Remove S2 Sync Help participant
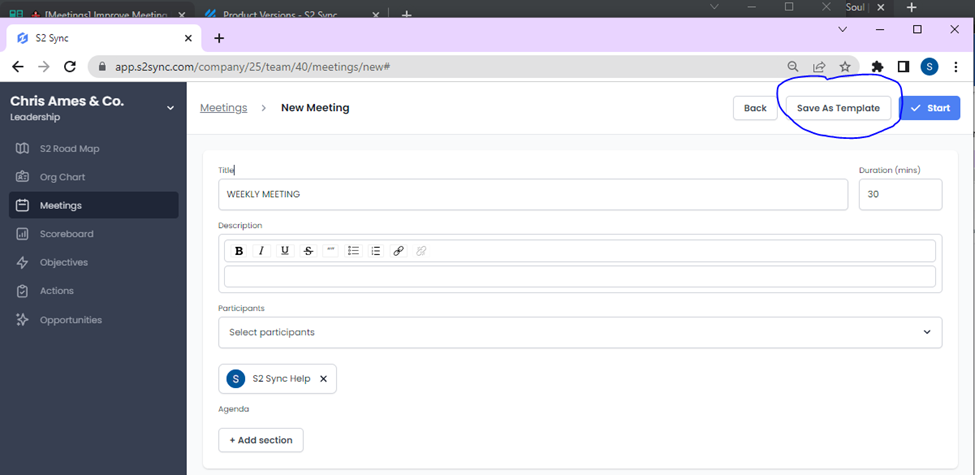The width and height of the screenshot is (975, 475). click(x=323, y=379)
